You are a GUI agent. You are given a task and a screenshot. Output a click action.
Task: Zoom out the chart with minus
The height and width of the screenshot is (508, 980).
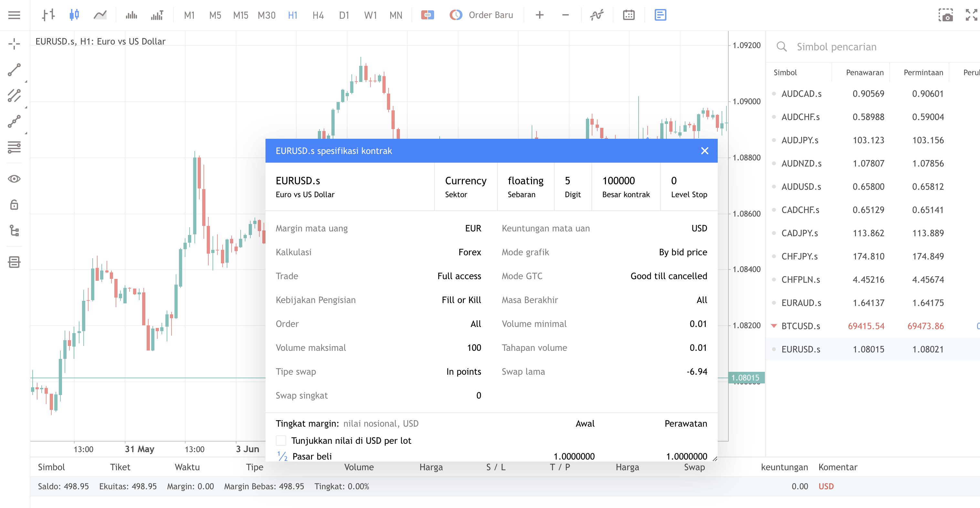565,15
